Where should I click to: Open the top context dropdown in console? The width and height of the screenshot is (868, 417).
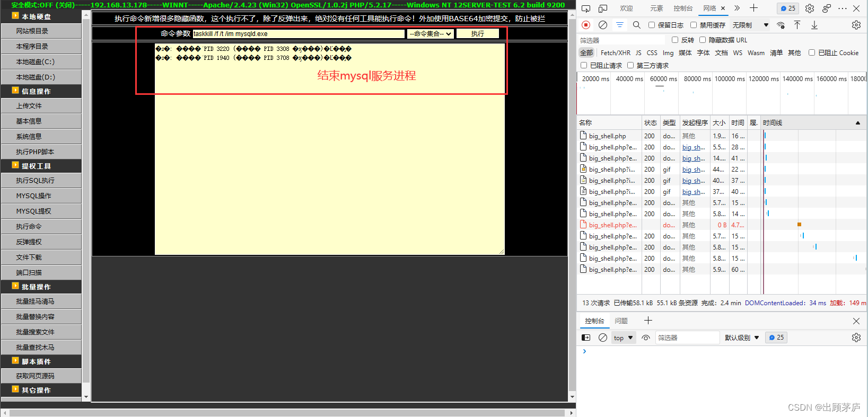pos(623,338)
